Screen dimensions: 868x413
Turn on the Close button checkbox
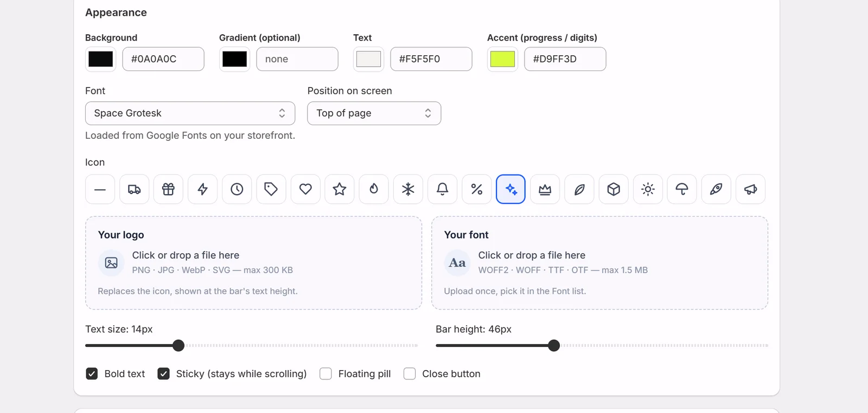coord(410,374)
